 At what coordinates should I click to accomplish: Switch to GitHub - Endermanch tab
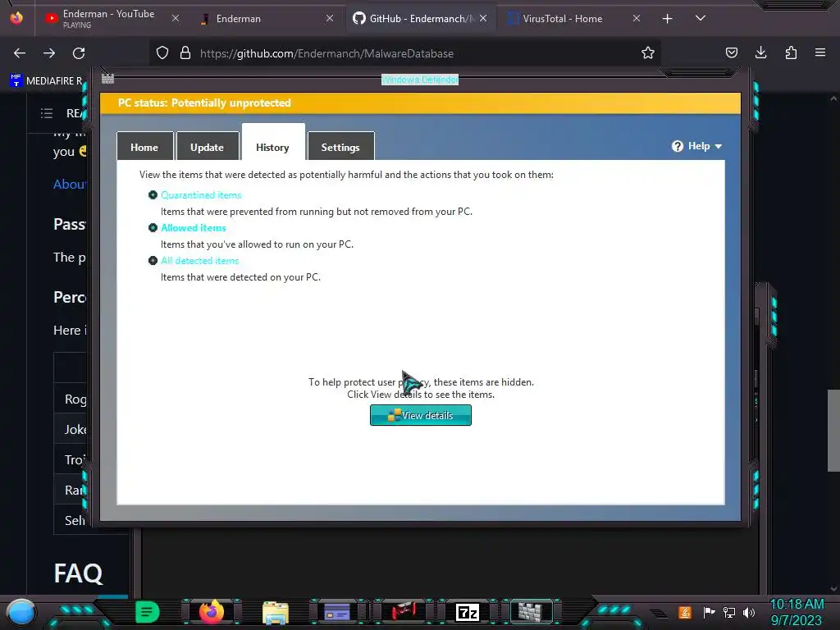click(420, 19)
